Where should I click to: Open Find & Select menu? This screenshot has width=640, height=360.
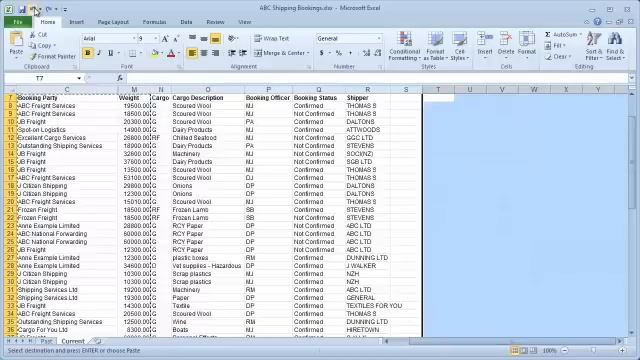point(615,46)
